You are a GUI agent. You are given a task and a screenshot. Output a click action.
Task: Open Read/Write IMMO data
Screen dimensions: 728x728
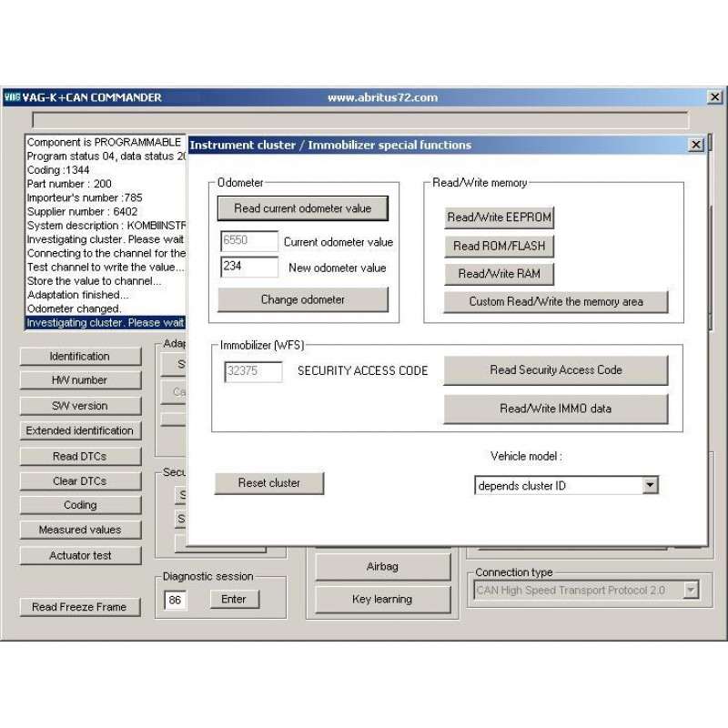click(x=555, y=409)
